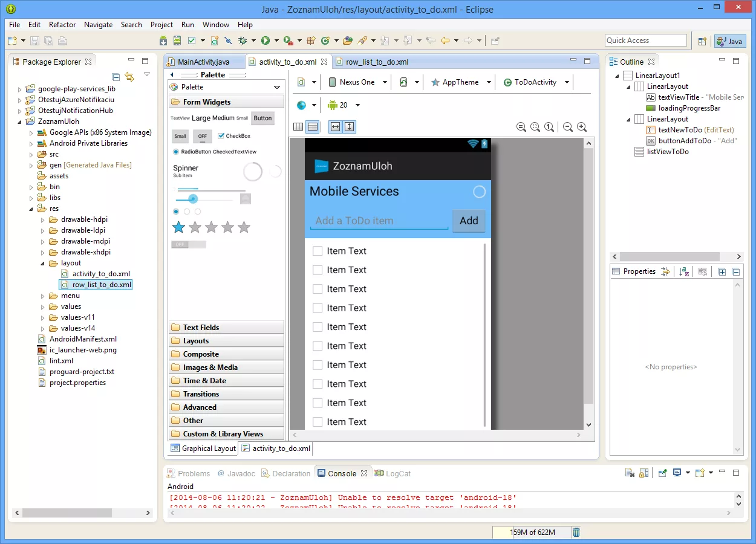Open the Navigate menu
756x544 pixels.
tap(99, 25)
